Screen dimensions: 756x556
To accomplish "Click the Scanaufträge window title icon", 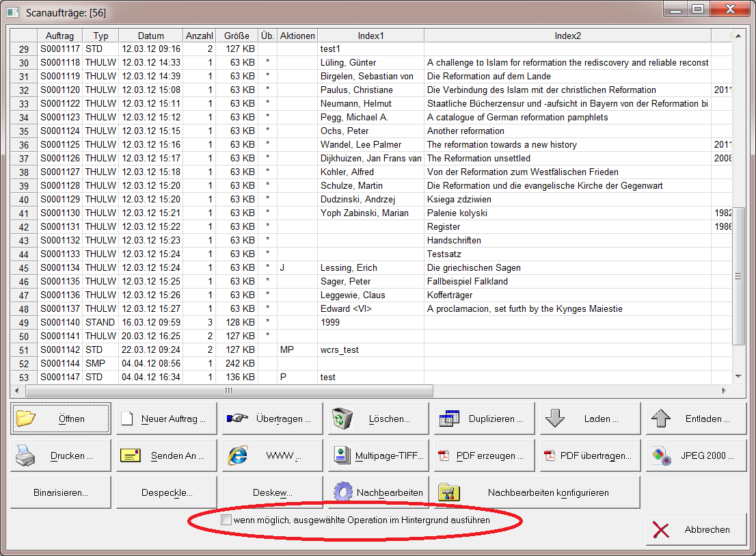I will point(12,12).
